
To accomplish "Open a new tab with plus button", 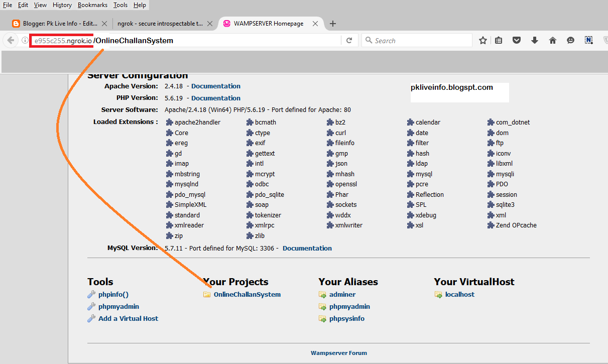I will coord(332,23).
